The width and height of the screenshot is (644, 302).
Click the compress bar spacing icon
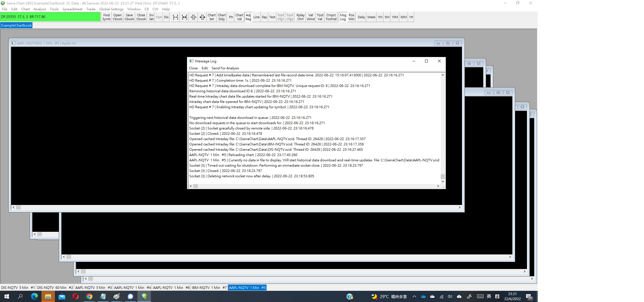(x=193, y=17)
